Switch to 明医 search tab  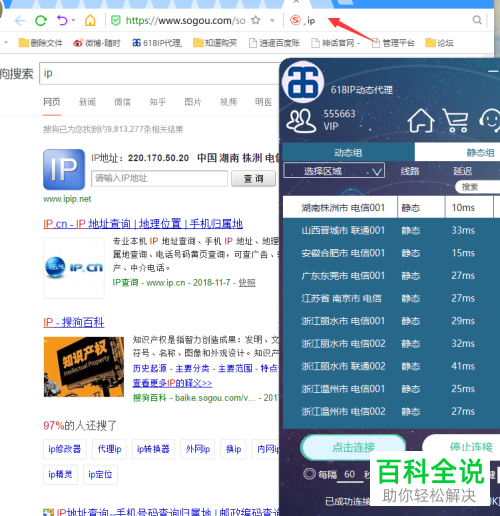click(263, 102)
